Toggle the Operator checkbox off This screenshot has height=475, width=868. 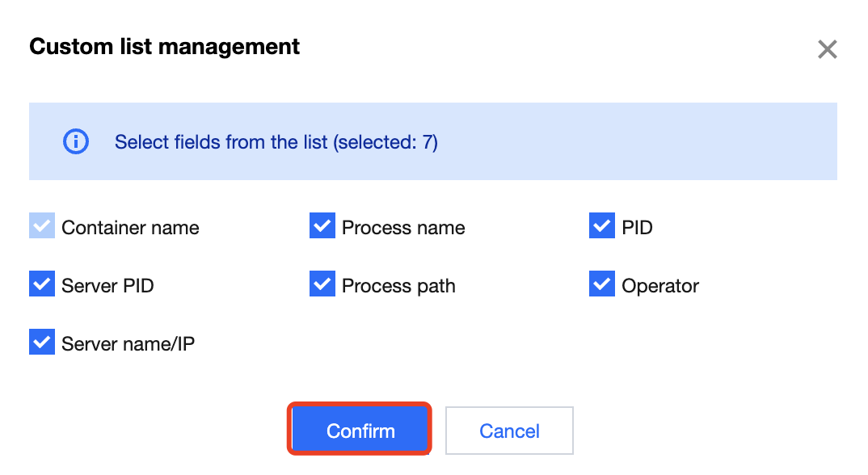[602, 284]
